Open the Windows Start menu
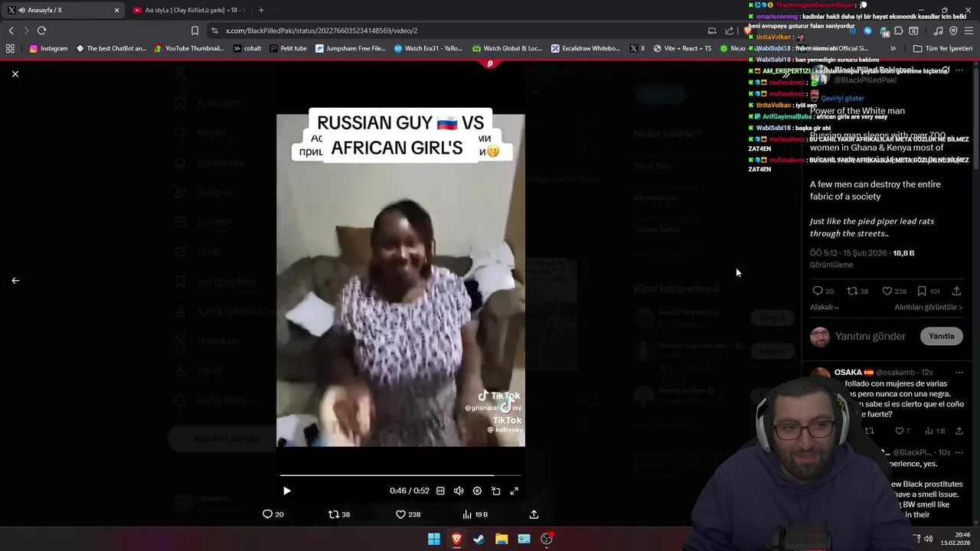 [434, 539]
